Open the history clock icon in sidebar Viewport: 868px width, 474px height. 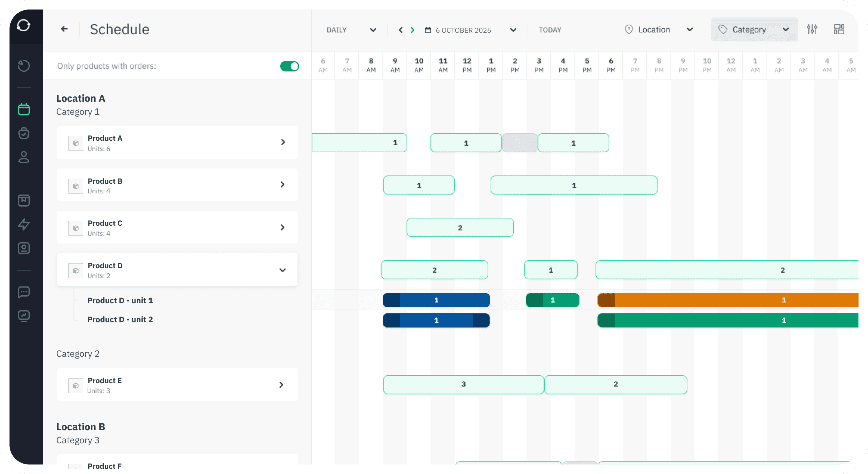pyautogui.click(x=24, y=66)
